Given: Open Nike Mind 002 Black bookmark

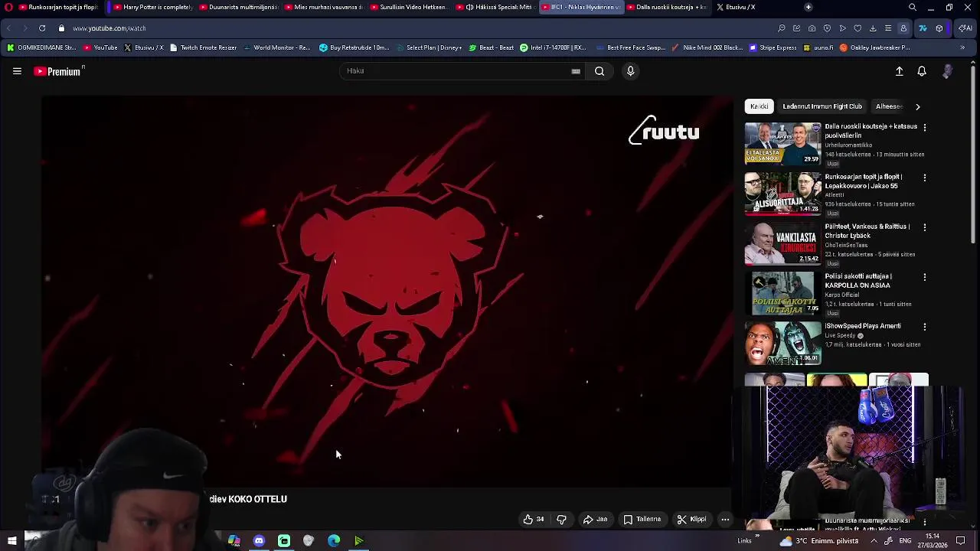Looking at the screenshot, I should [707, 47].
